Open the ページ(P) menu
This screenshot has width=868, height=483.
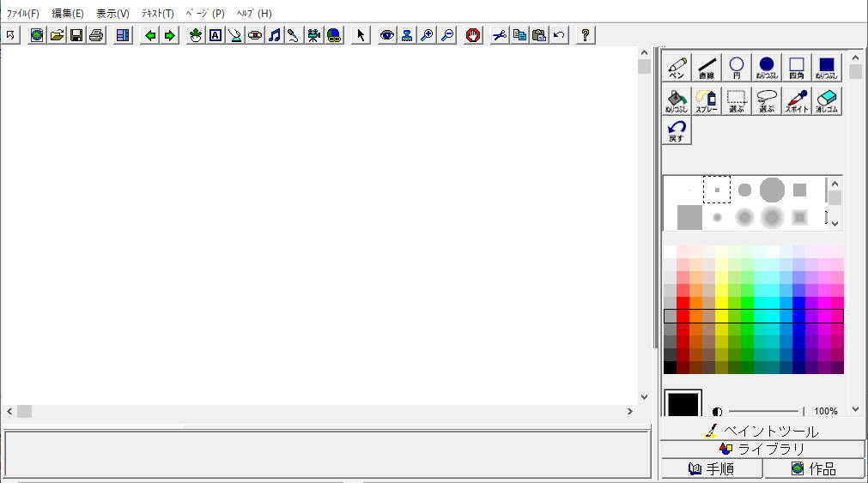click(205, 13)
